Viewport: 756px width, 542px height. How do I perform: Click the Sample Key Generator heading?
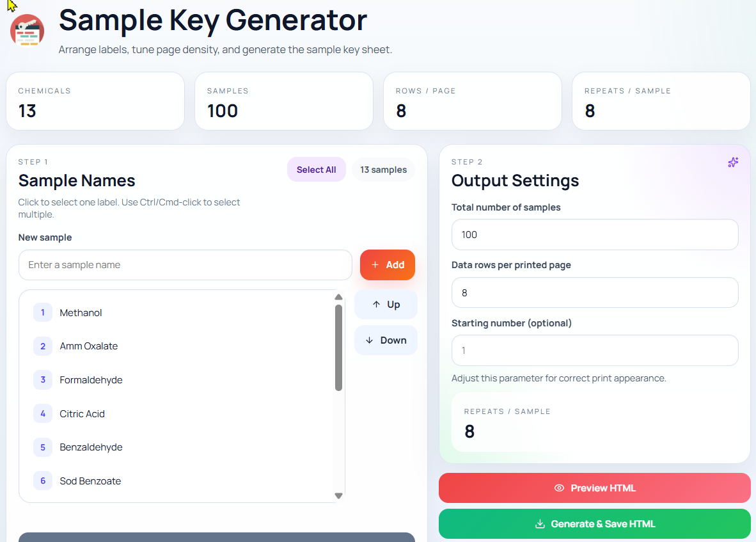coord(212,20)
